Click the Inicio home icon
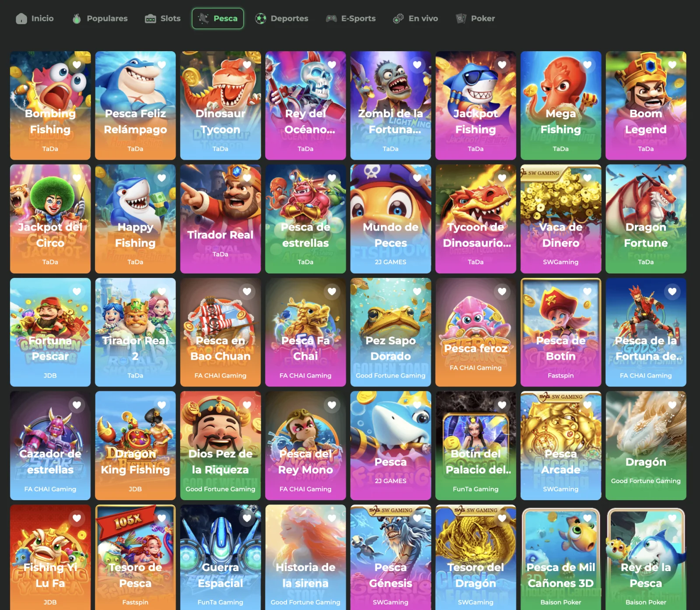The height and width of the screenshot is (610, 700). coord(21,18)
